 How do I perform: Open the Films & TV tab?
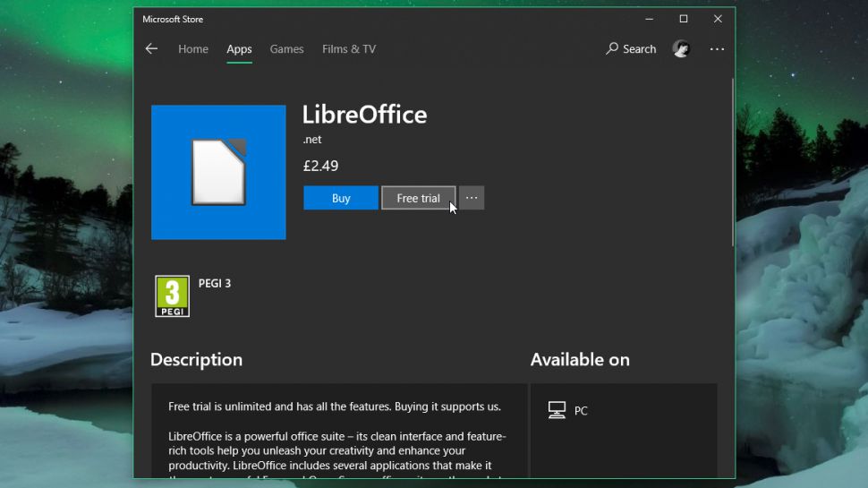tap(349, 48)
